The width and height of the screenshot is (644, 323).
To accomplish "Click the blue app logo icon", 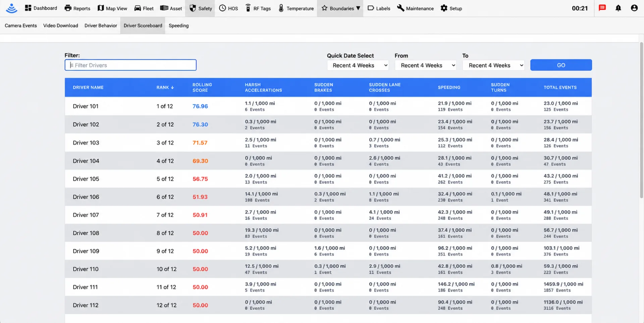I will coord(11,8).
